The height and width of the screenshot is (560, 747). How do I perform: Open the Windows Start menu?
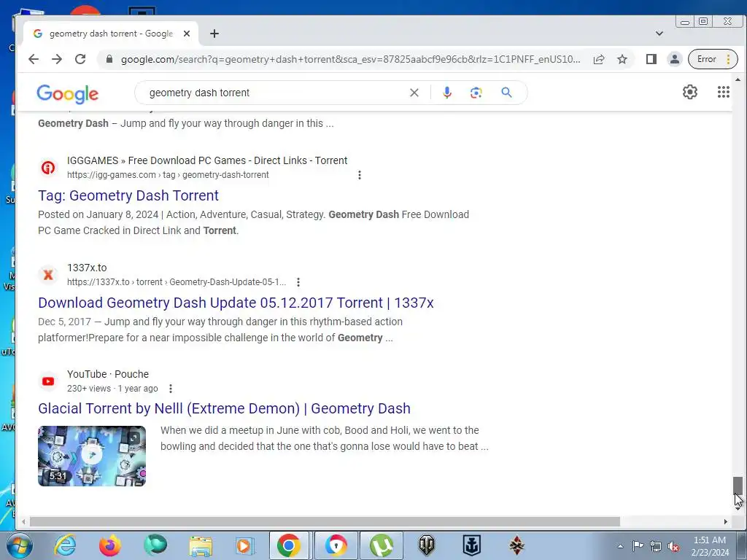pyautogui.click(x=19, y=545)
